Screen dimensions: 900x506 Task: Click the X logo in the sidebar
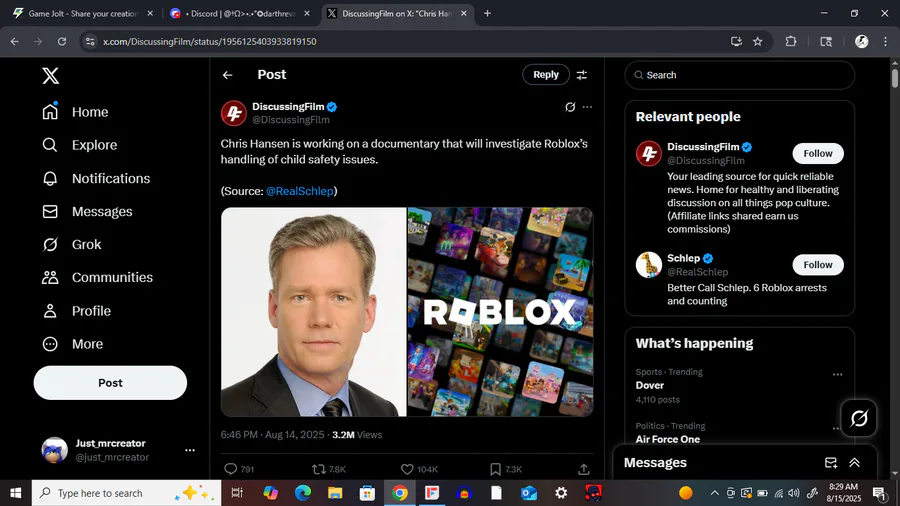(x=51, y=76)
